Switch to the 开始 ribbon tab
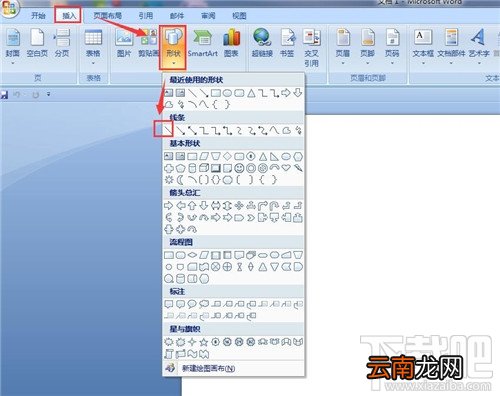This screenshot has height=396, width=500. [x=38, y=16]
